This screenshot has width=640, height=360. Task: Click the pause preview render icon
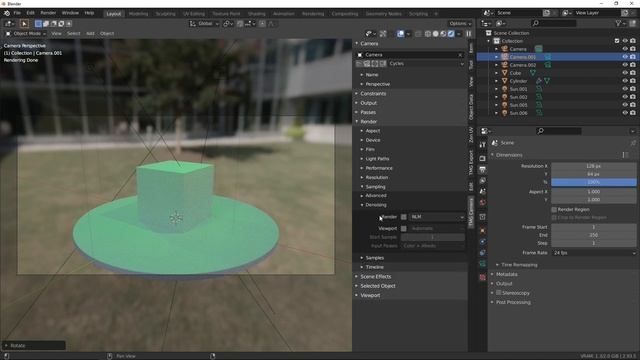pos(469,33)
